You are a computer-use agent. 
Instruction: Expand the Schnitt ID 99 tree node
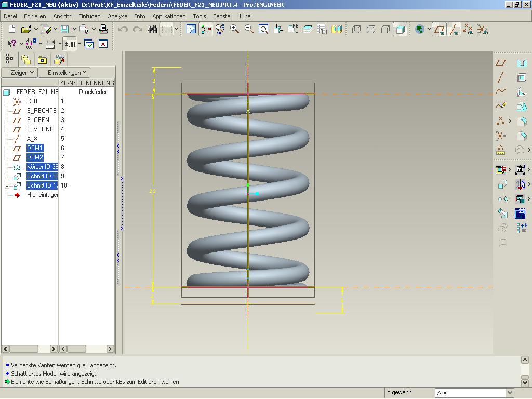[x=7, y=177]
